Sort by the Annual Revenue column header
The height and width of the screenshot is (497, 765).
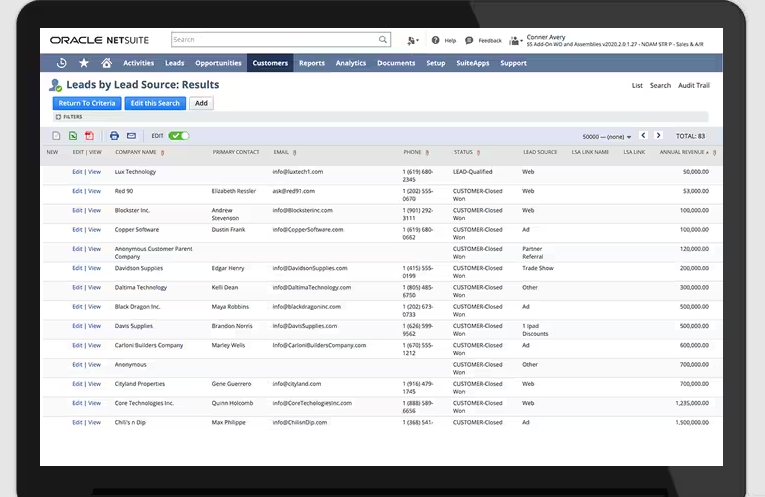coord(682,152)
